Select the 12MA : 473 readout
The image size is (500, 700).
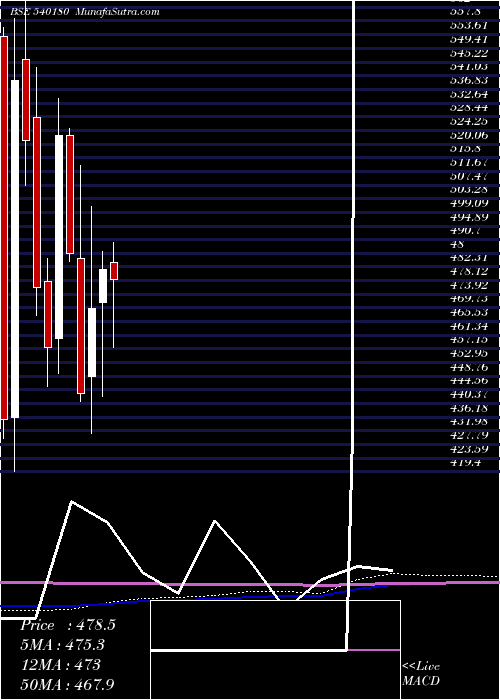click(60, 665)
